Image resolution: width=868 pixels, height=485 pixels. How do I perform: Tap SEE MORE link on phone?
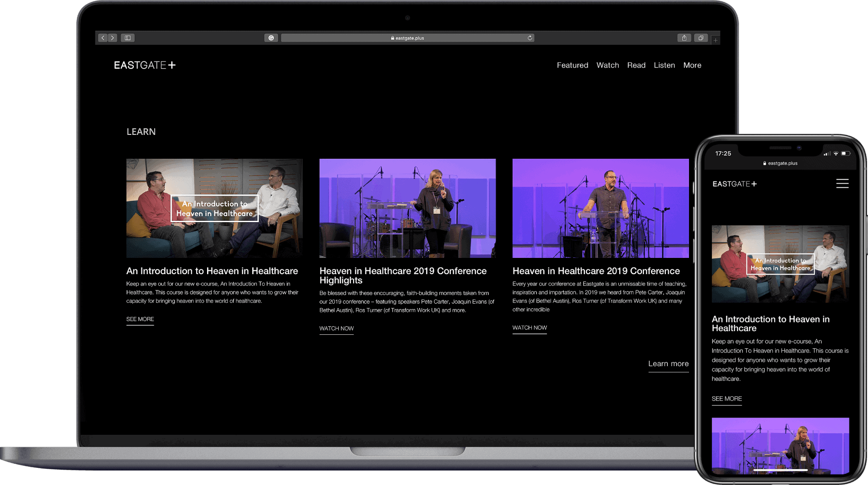tap(726, 399)
